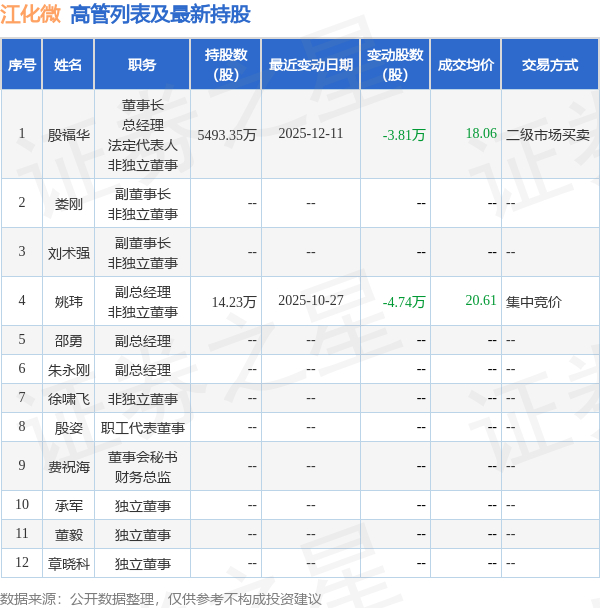
Task: Click the 姓名 column header
Action: pos(68,65)
